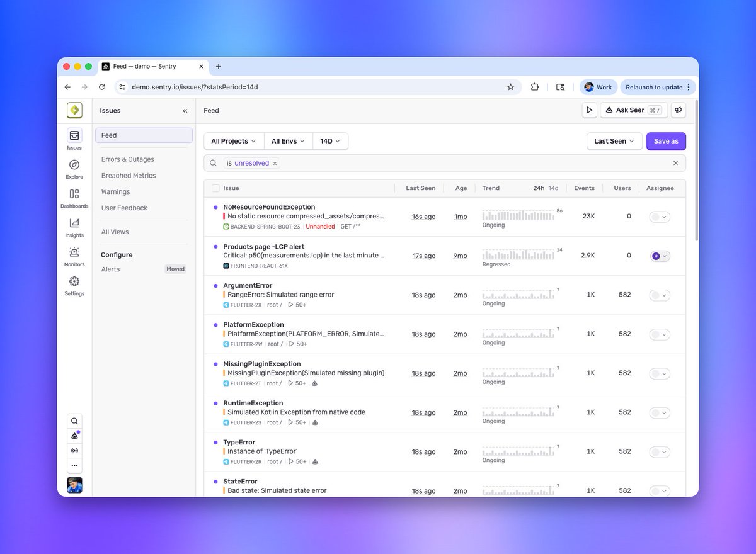Click the Events column header

click(x=584, y=188)
